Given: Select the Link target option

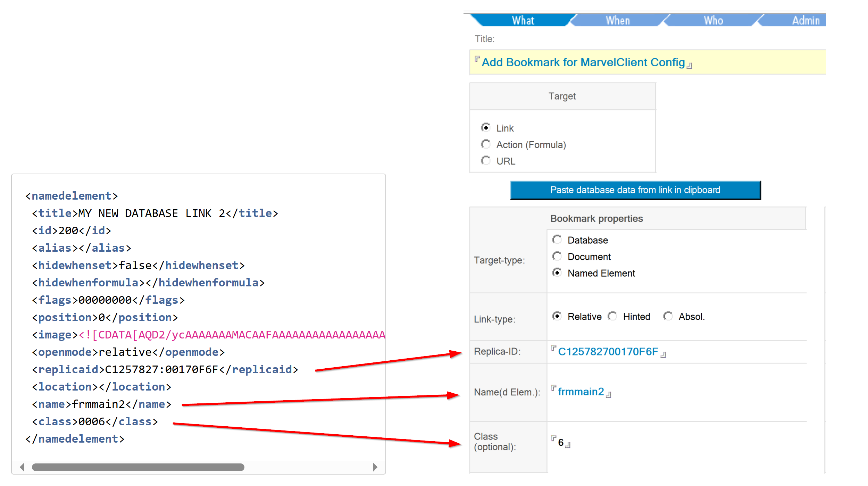Looking at the screenshot, I should (486, 128).
